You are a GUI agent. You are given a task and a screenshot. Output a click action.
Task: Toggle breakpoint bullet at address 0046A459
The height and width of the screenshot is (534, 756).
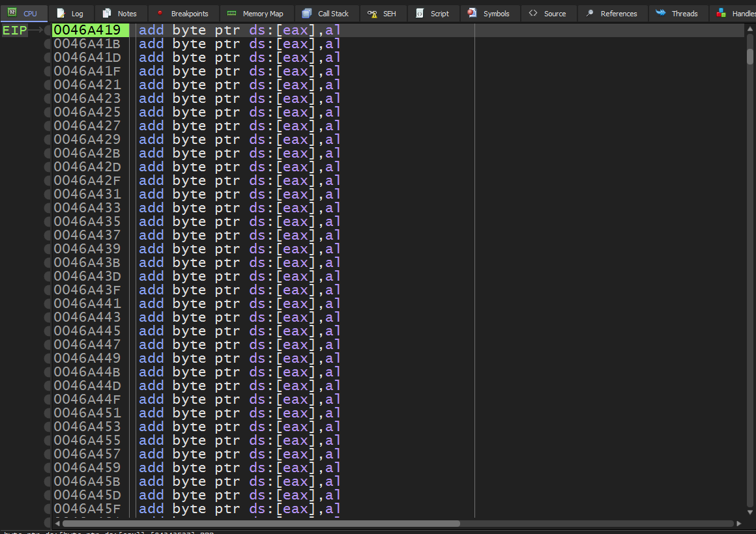pos(48,468)
